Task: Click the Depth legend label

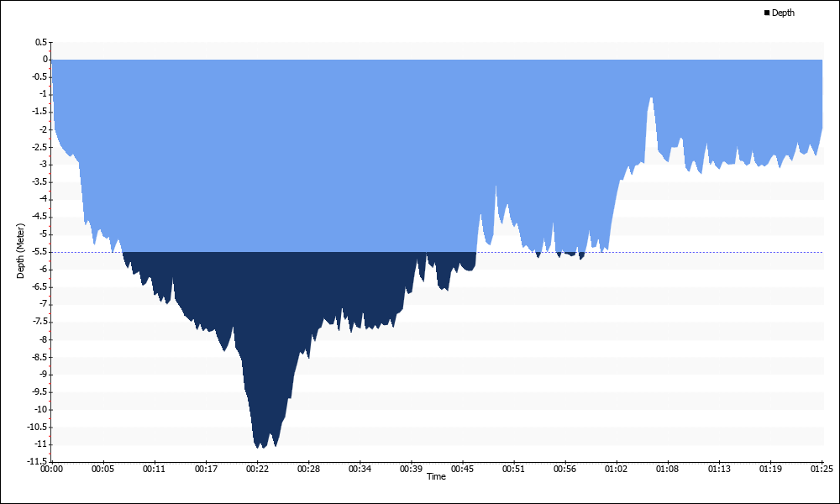Action: click(x=783, y=13)
